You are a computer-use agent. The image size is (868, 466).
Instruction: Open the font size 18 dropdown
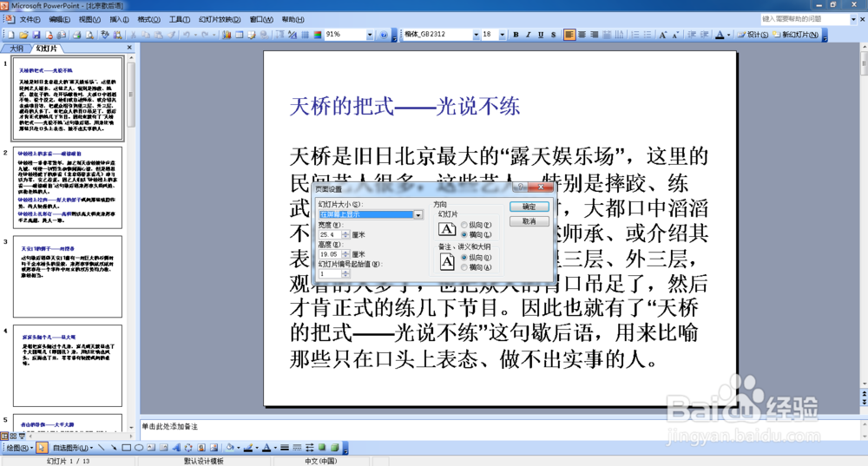(502, 35)
